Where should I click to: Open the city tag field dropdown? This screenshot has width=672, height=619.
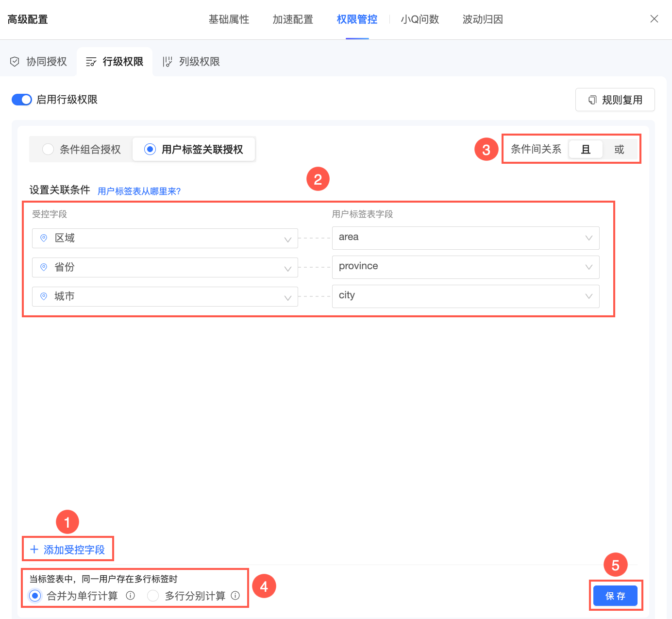[466, 296]
